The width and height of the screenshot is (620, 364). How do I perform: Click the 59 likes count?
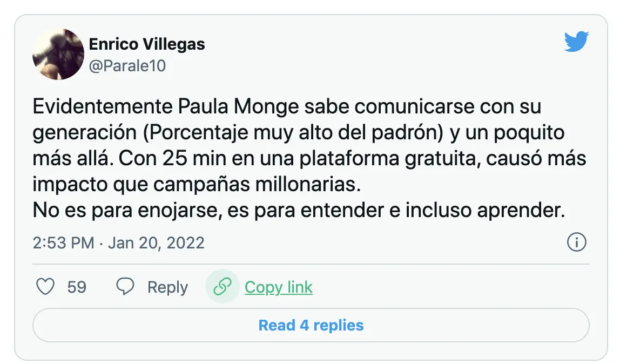[x=77, y=287]
